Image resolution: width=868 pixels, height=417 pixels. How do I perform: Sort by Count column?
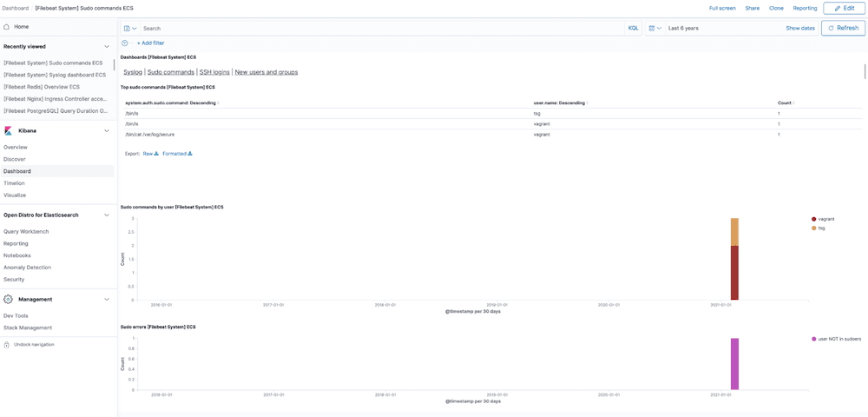tap(786, 103)
